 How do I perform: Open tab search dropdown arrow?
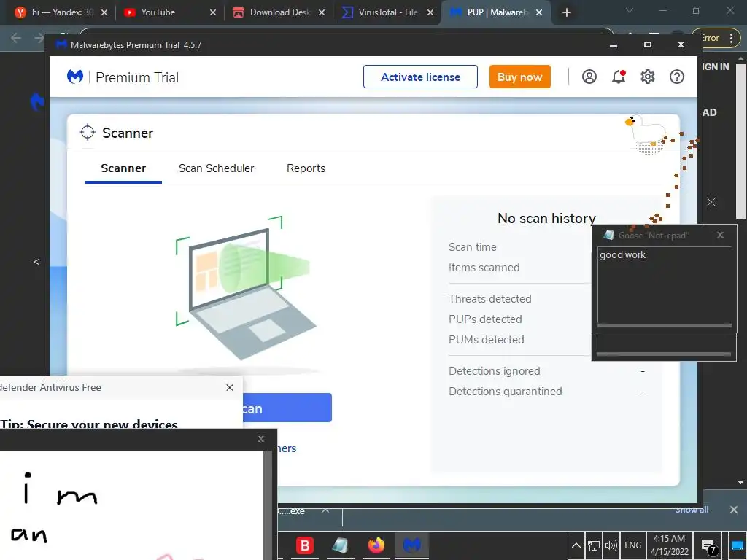tap(630, 10)
